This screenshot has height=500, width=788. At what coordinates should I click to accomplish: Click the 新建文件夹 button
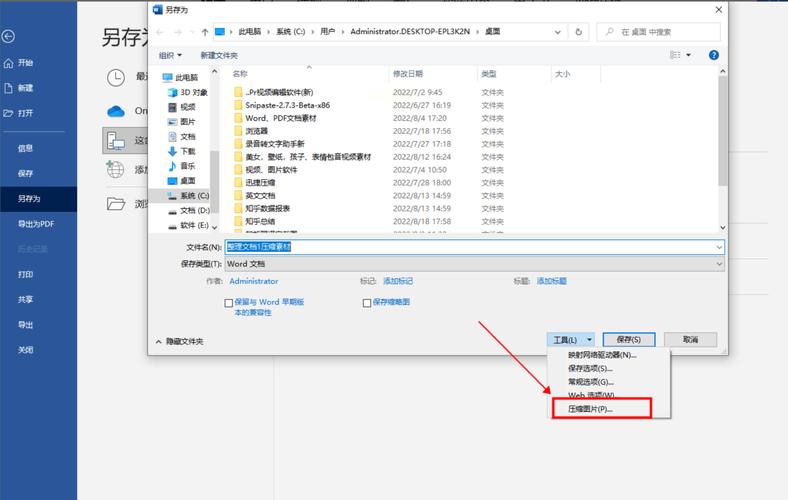point(219,55)
